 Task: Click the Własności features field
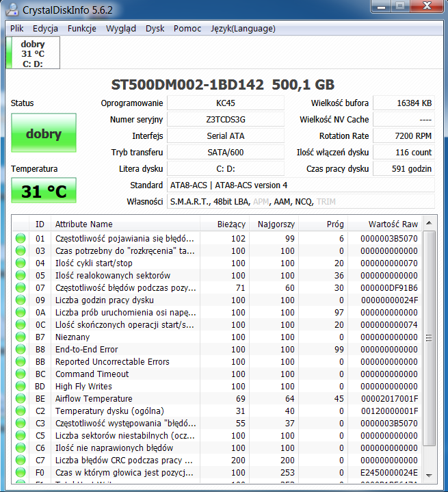[301, 201]
